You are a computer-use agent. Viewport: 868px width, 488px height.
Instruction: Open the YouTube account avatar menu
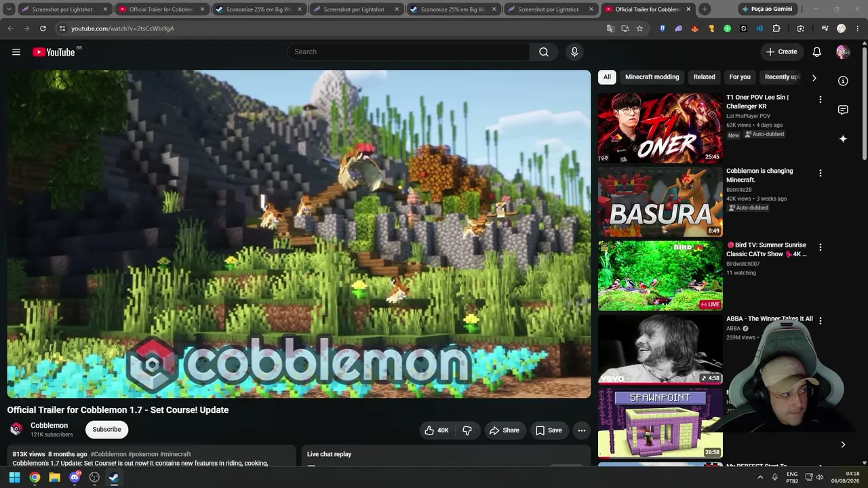pos(843,52)
